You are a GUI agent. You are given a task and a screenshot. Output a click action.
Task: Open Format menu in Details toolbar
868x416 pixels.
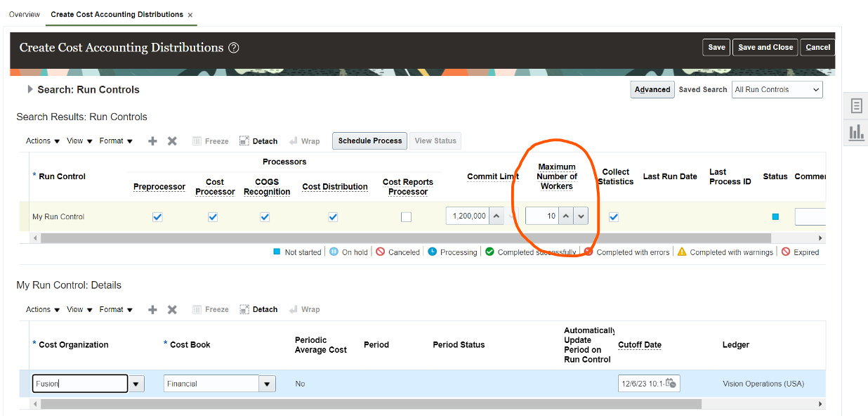pos(116,310)
